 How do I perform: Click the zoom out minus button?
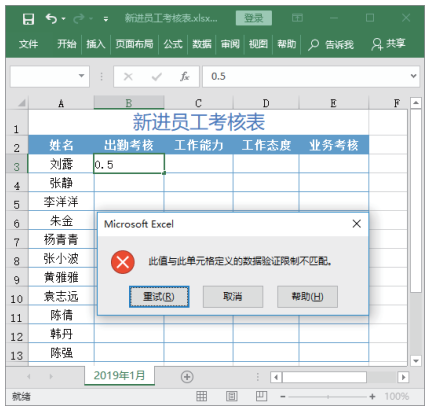tap(283, 397)
